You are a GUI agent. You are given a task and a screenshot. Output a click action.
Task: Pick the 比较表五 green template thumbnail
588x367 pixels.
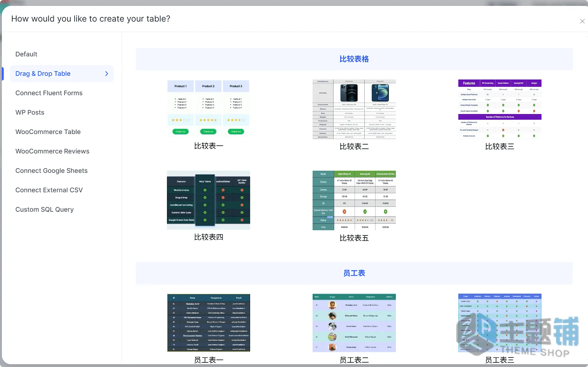click(x=354, y=200)
